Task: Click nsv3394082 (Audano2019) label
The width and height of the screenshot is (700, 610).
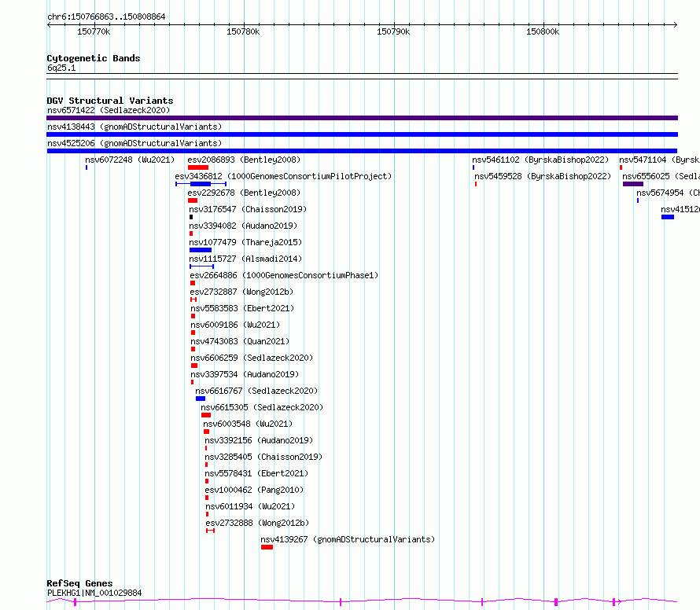Action: tap(243, 226)
